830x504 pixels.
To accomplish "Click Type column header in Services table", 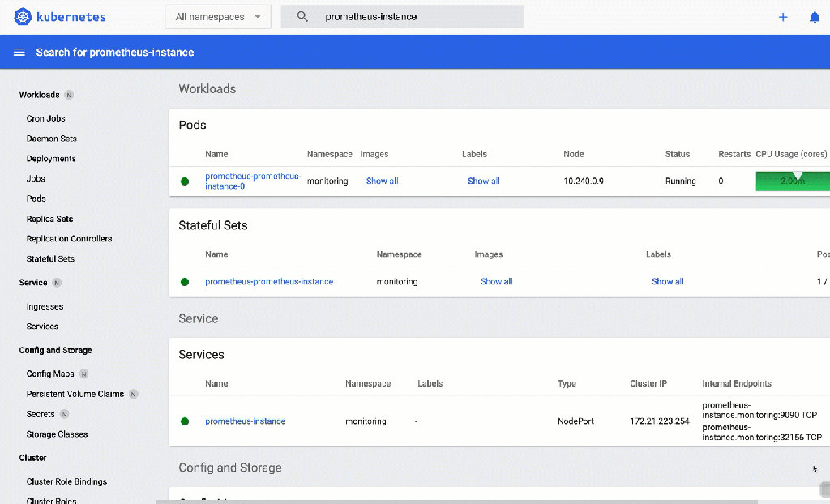I will tap(567, 384).
